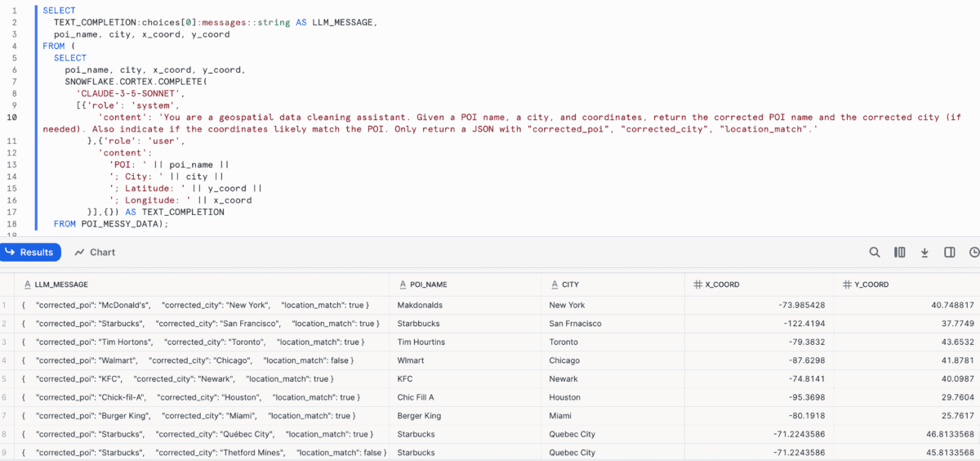Open the query history clock icon
Viewport: 980px width, 461px height.
tap(974, 253)
